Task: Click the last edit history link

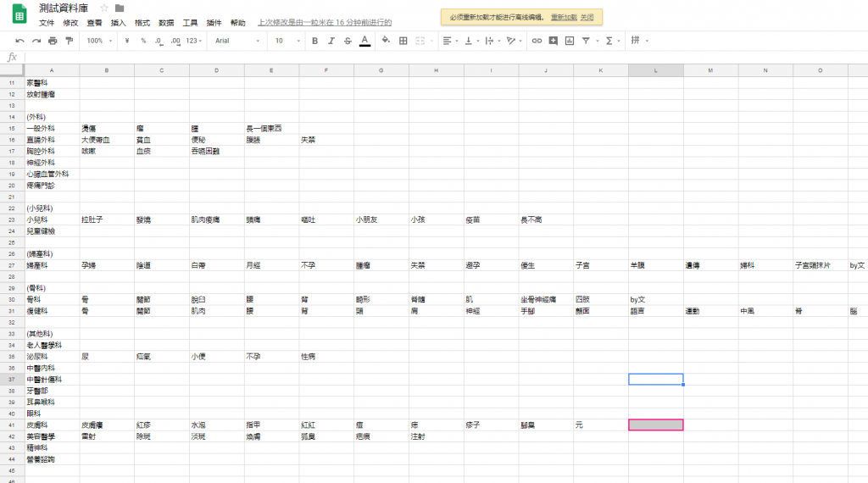Action: click(x=325, y=23)
